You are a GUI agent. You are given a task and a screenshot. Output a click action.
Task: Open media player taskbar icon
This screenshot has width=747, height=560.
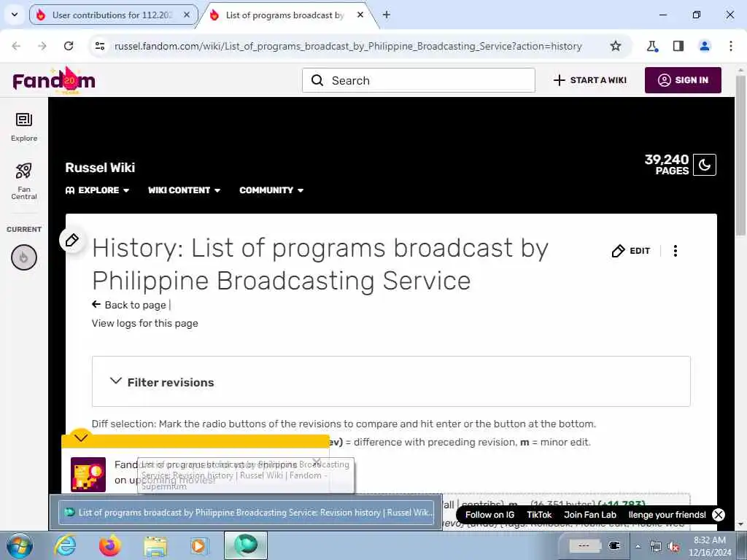(198, 545)
